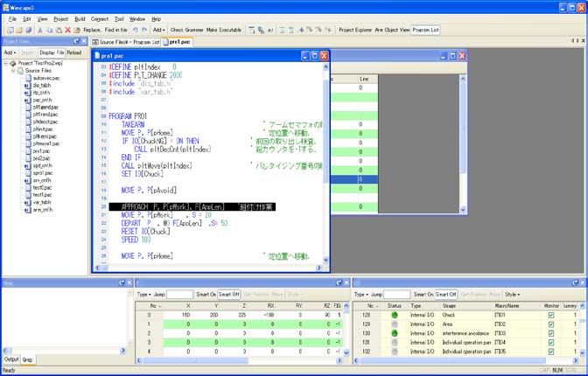Viewport: 588px width, 376px height.
Task: Click the green status lamp for I/O 128
Action: [x=394, y=316]
